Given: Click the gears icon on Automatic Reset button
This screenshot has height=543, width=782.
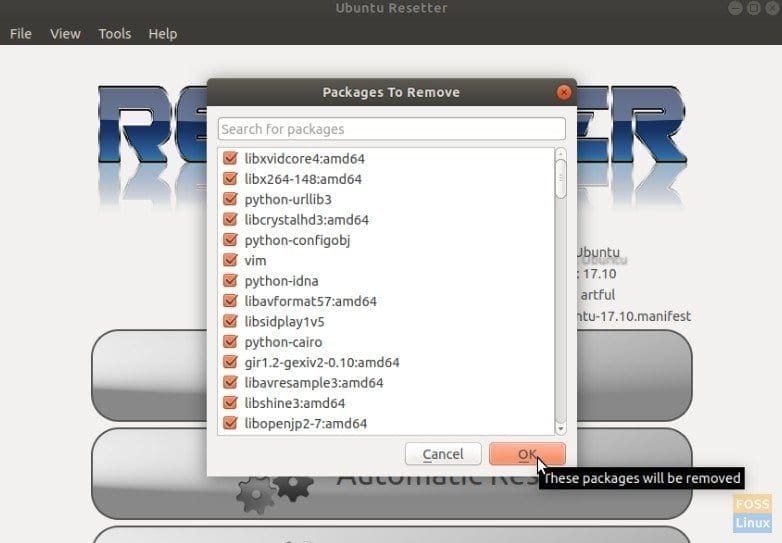Looking at the screenshot, I should 274,494.
